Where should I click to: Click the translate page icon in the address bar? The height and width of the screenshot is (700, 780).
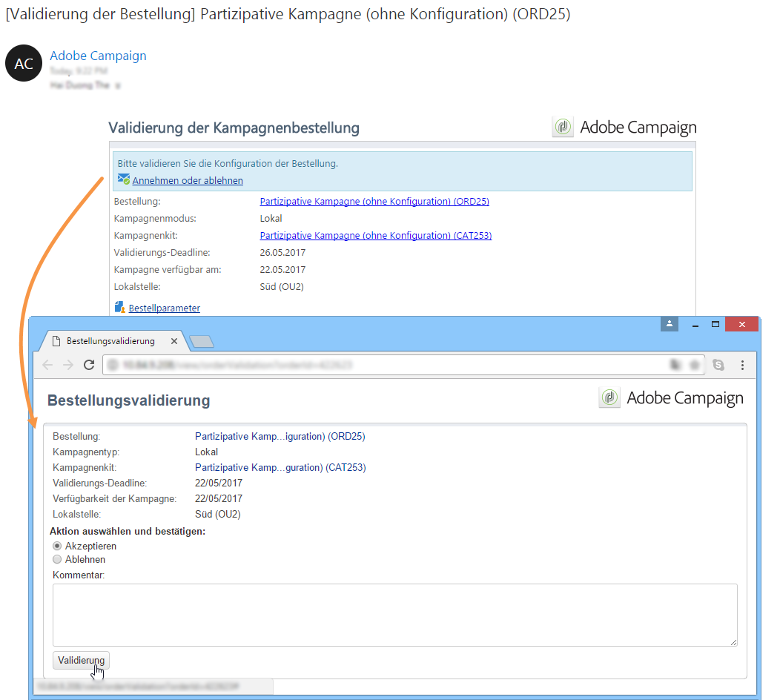[x=675, y=365]
